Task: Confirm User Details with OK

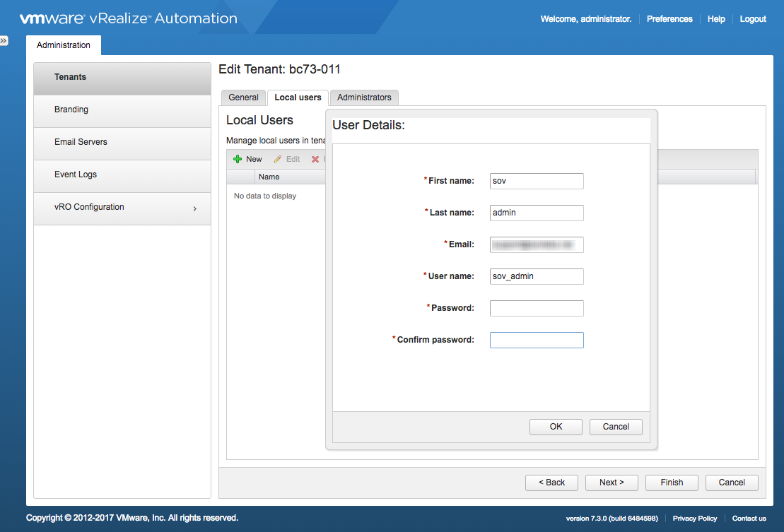Action: [x=556, y=427]
